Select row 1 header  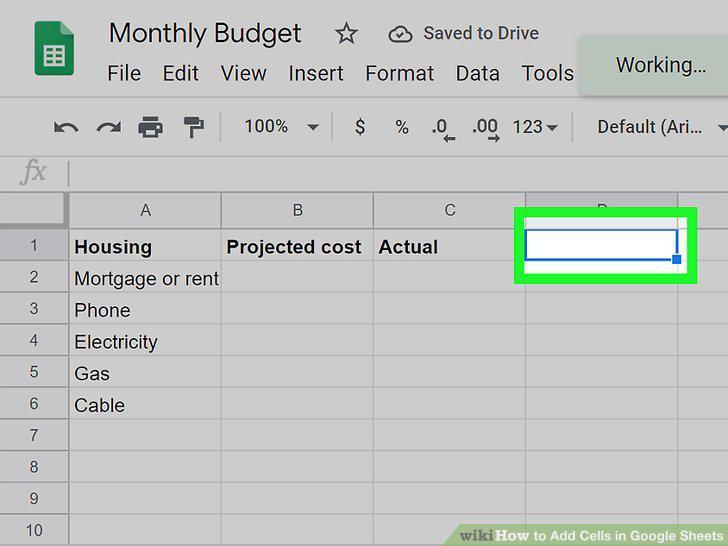pos(34,245)
